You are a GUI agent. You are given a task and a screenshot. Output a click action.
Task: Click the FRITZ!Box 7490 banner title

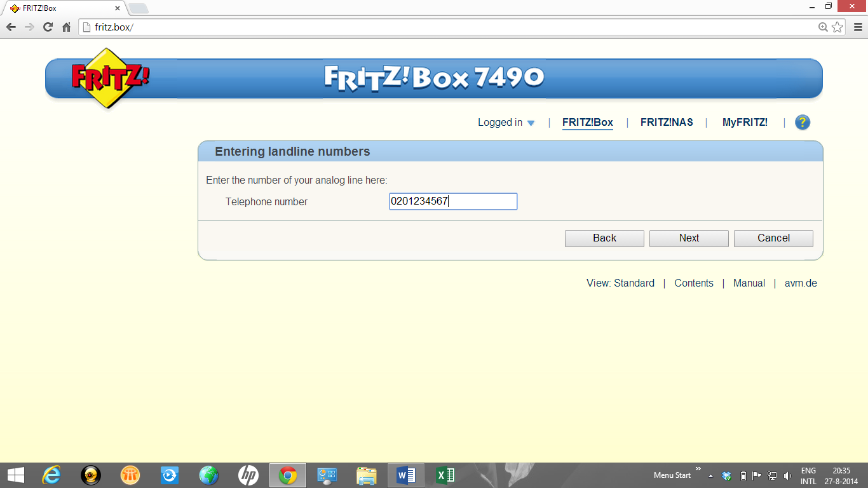[434, 78]
